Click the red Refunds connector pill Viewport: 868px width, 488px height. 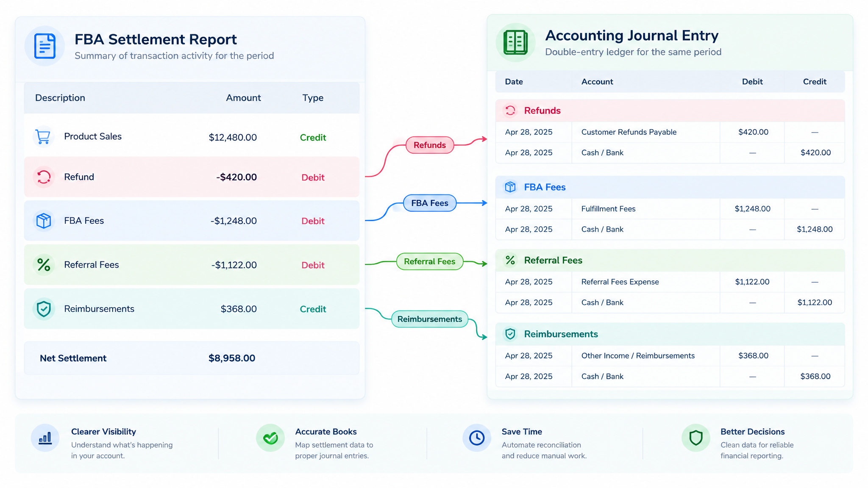(x=430, y=145)
